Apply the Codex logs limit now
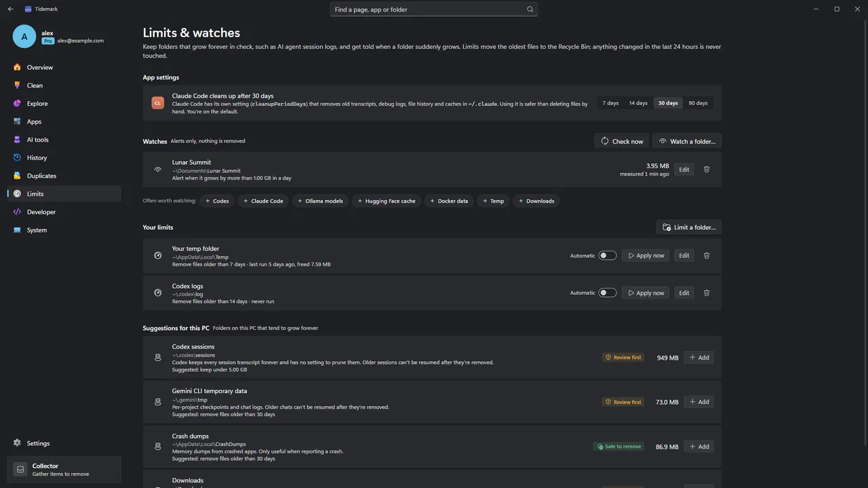Image resolution: width=868 pixels, height=488 pixels. (x=646, y=293)
